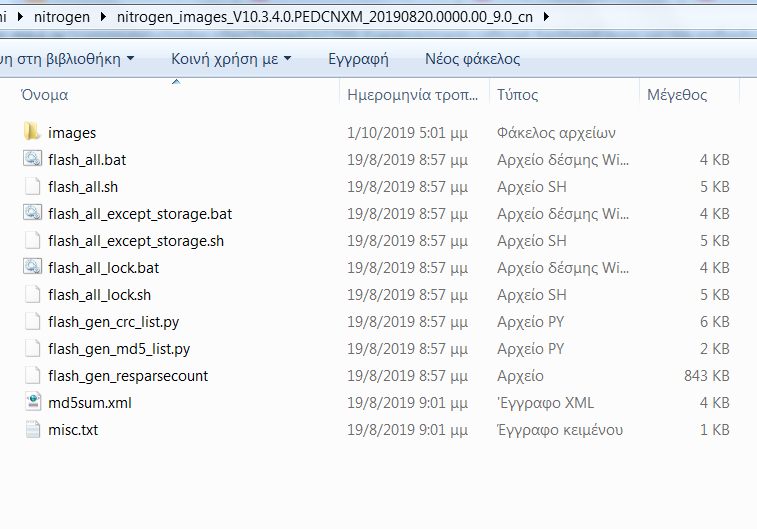
Task: Click the flash_all.bat batch file icon
Action: point(32,159)
